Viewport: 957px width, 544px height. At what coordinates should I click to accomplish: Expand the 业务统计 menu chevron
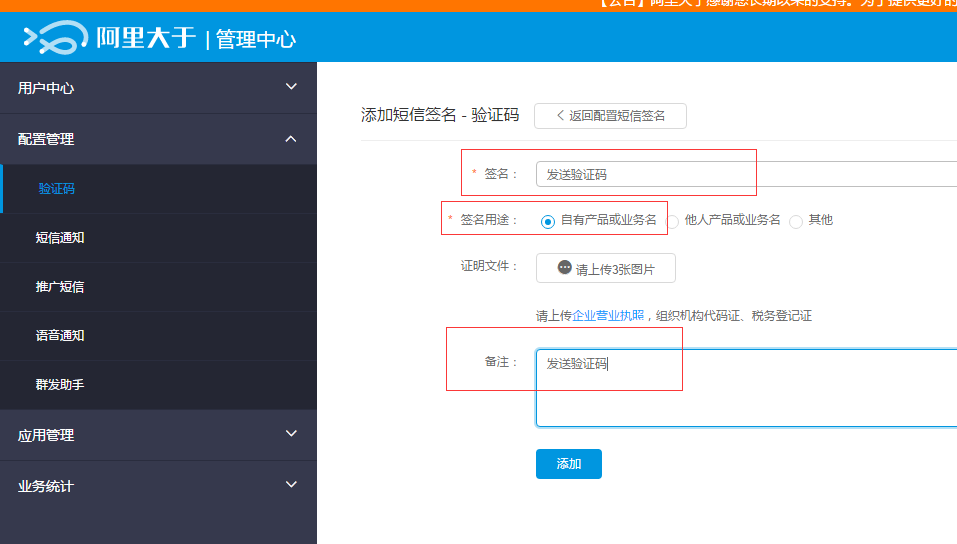[291, 484]
